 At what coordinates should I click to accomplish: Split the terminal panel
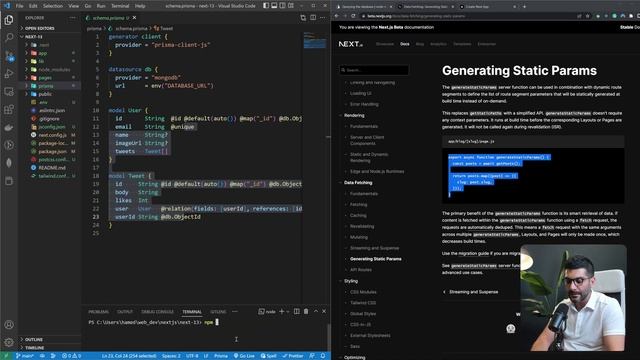click(297, 311)
